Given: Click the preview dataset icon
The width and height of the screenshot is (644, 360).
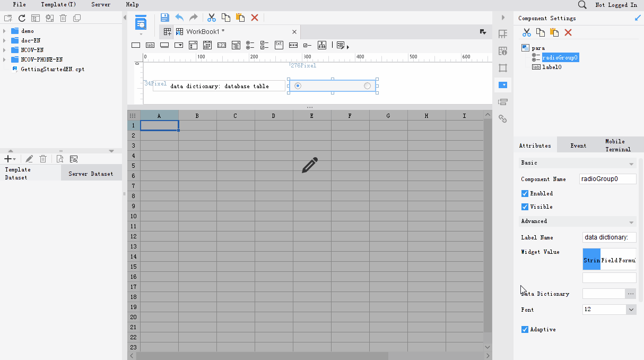Looking at the screenshot, I should coord(60,159).
